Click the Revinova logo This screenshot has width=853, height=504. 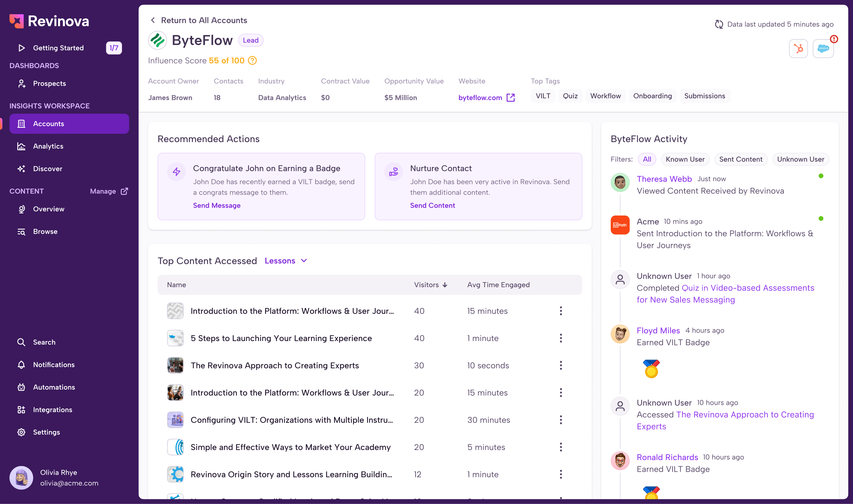pos(49,21)
